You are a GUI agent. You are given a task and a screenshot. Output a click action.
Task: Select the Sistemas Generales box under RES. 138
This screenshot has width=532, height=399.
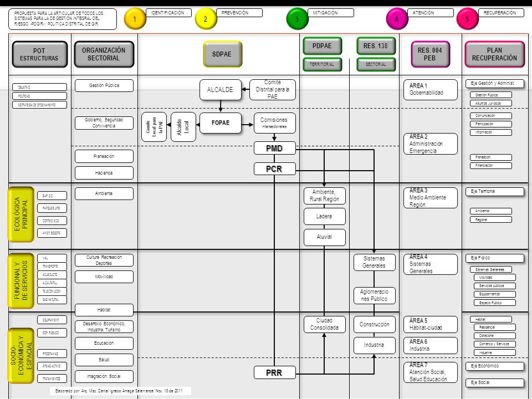[x=374, y=262]
